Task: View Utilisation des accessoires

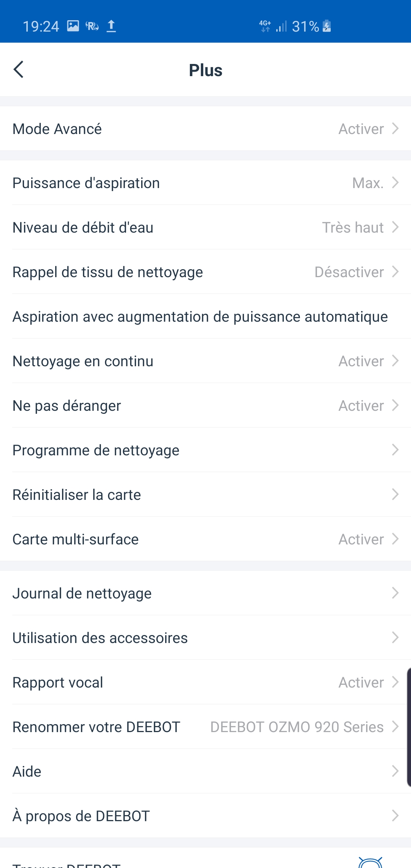Action: pos(205,638)
